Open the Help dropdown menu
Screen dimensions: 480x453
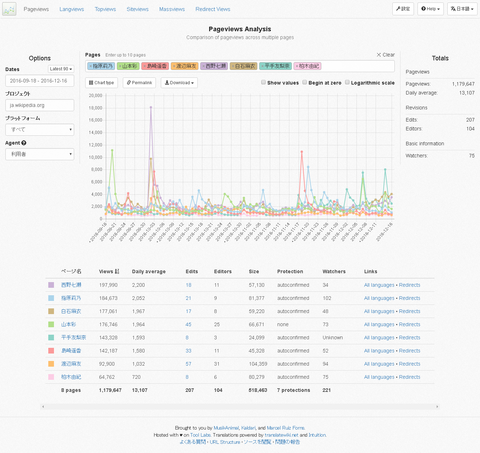(430, 9)
